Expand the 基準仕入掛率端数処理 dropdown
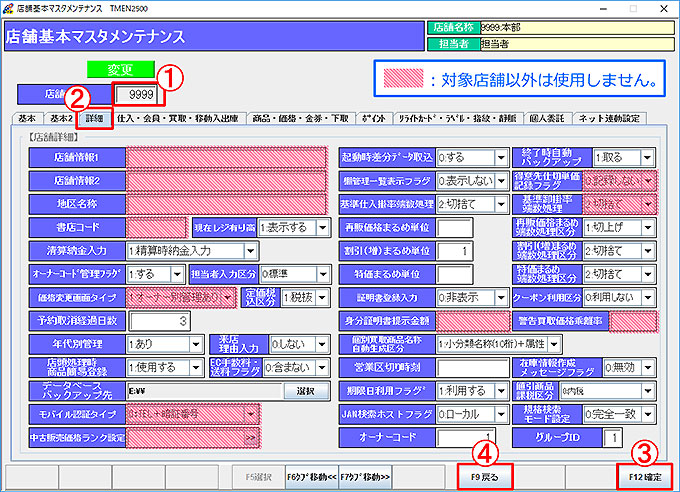Screen dimensions: 680x492 pyautogui.click(x=501, y=204)
